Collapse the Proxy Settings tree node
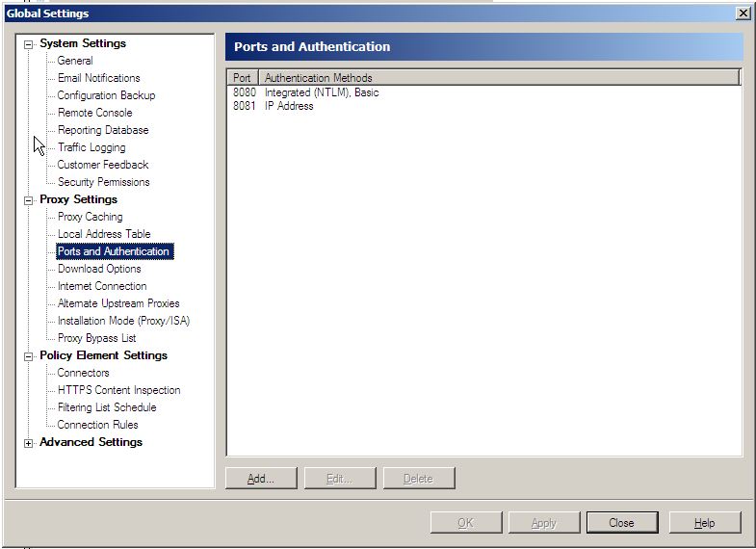Viewport: 756px width, 549px height. click(29, 199)
